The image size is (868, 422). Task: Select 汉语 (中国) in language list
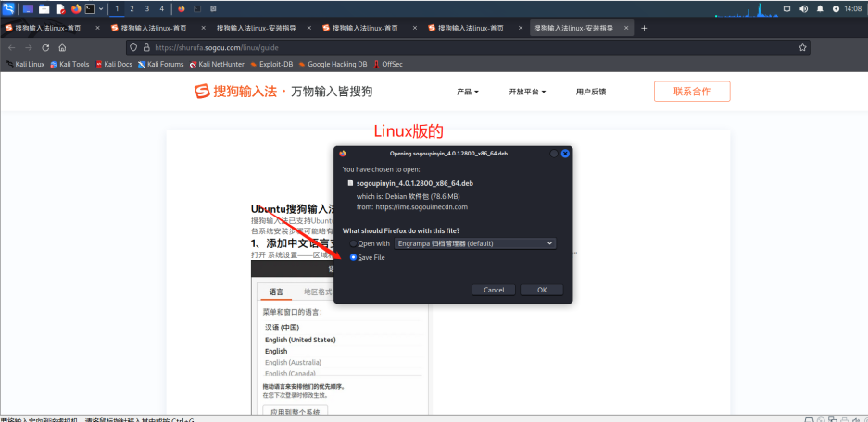coord(282,328)
